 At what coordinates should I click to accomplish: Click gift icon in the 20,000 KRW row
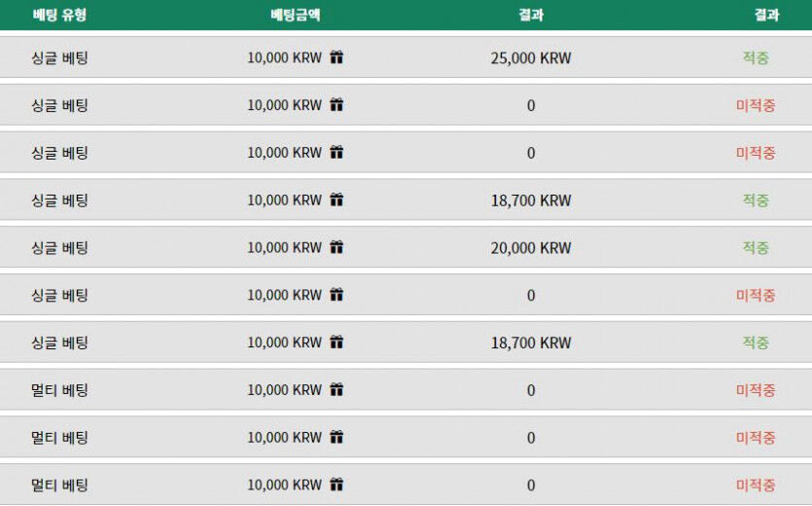pos(336,247)
